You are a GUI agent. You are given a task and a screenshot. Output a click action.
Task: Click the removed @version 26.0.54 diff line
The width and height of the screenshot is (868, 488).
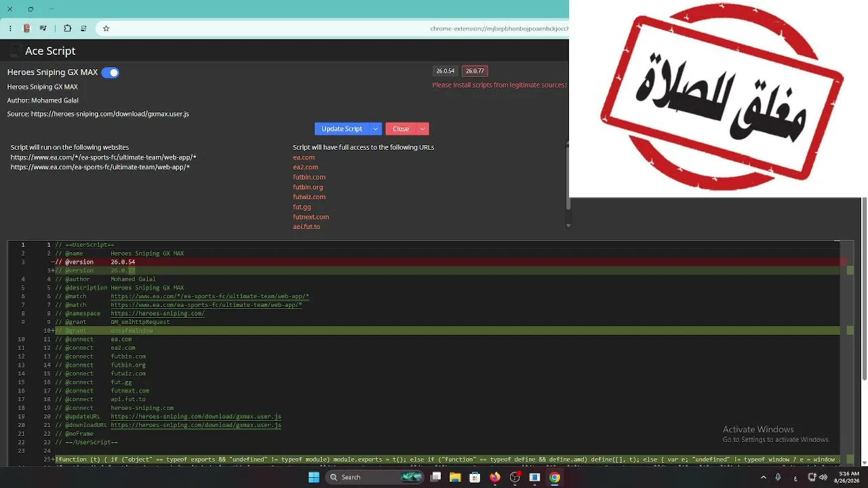click(448, 262)
